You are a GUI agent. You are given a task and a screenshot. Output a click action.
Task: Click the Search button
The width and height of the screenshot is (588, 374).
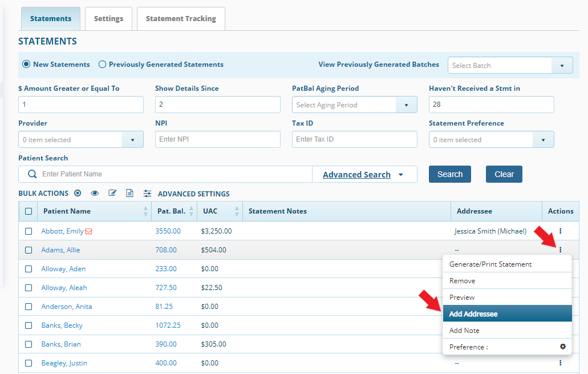pyautogui.click(x=449, y=174)
